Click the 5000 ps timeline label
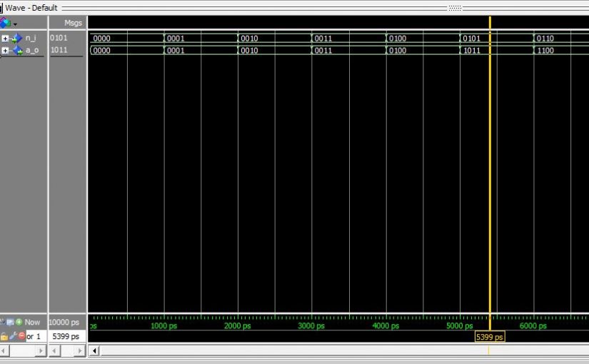The width and height of the screenshot is (589, 364). coord(459,325)
